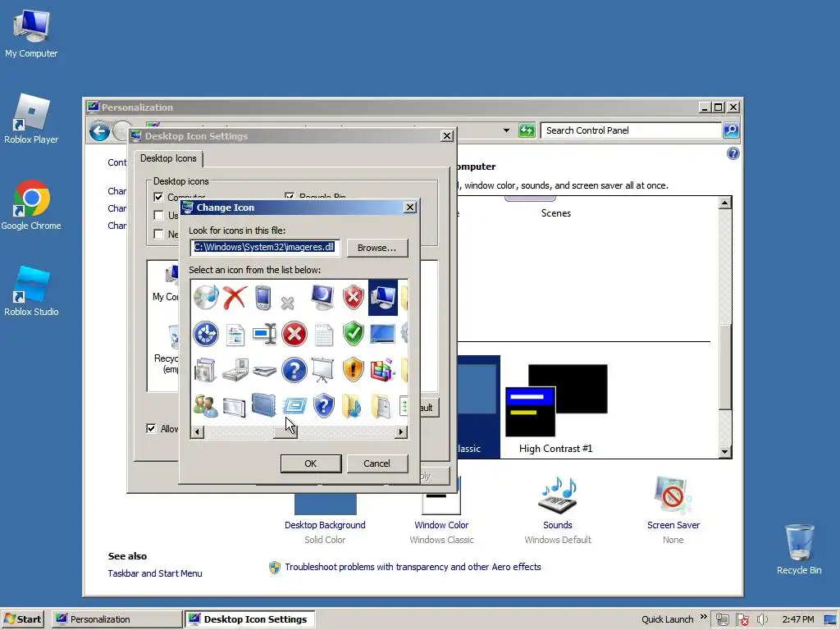Open Roblox Player desktop shortcut
The image size is (840, 630).
click(31, 119)
